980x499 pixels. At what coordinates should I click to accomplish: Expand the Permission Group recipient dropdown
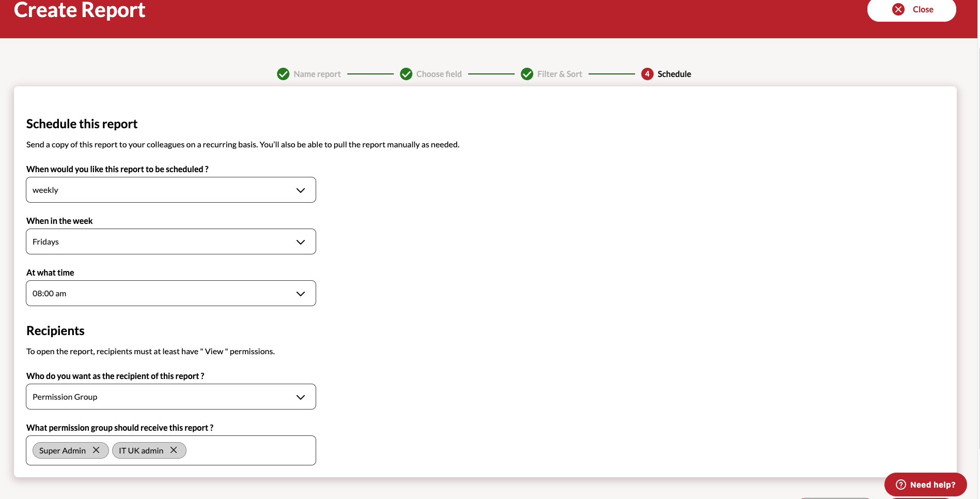pos(171,397)
